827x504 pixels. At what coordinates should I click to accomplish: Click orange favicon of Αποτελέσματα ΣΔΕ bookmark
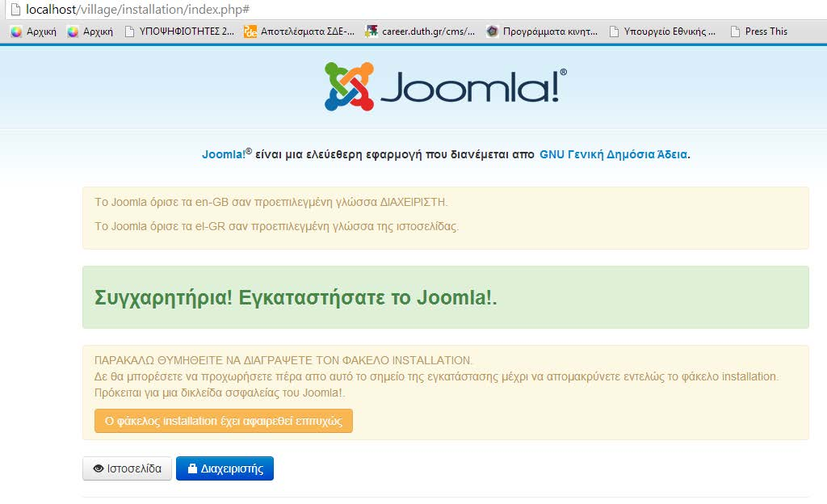[x=250, y=31]
